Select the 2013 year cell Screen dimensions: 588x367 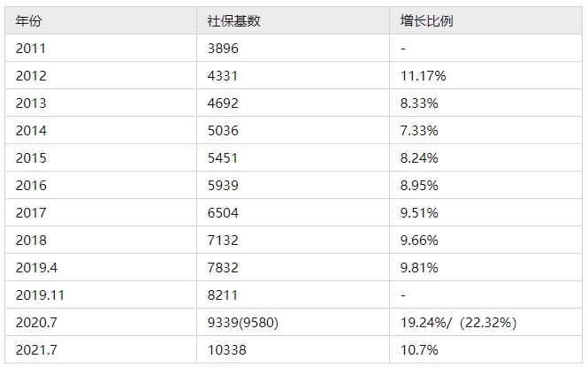tap(31, 103)
